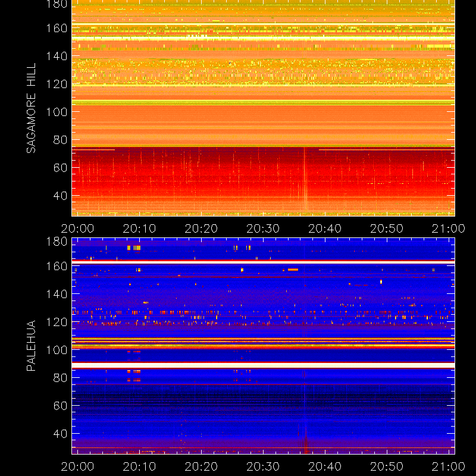476x476 pixels.
Task: Select the 120 tick label on Palehua plot
Action: [57, 322]
